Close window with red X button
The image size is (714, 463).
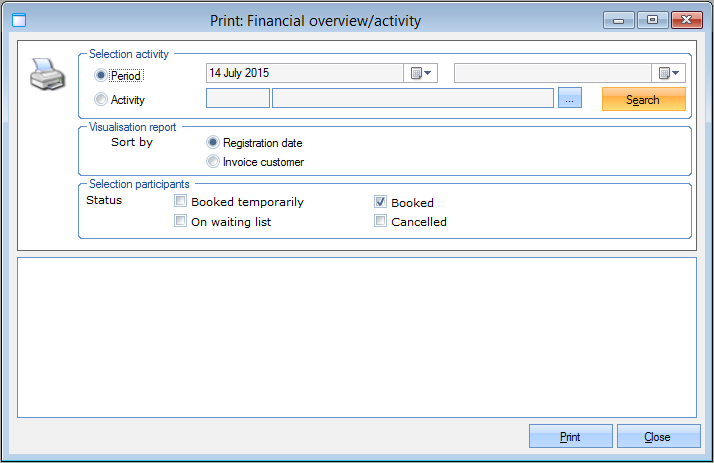[x=687, y=20]
